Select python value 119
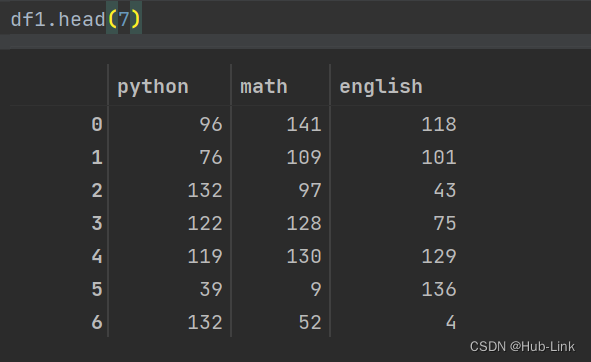The image size is (591, 362). (x=205, y=256)
